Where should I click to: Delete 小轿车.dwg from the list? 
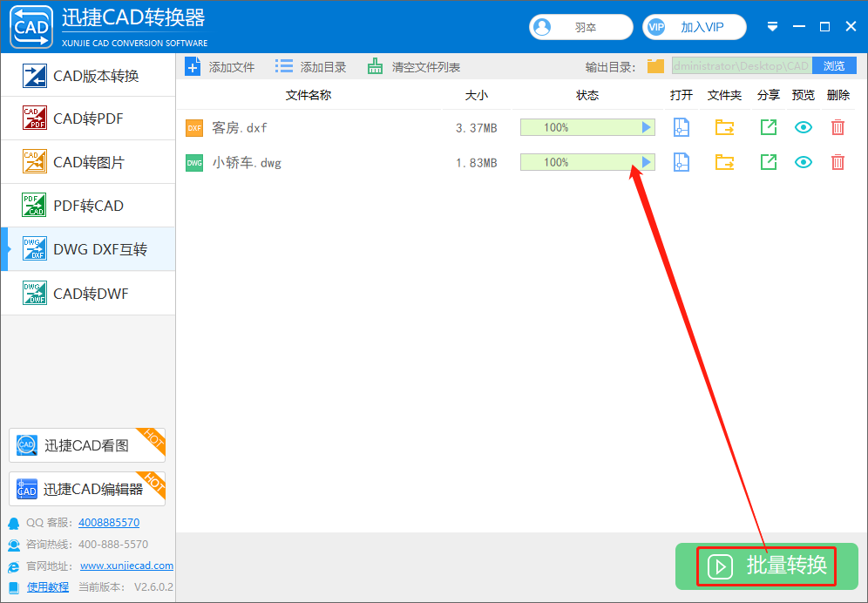pos(837,162)
